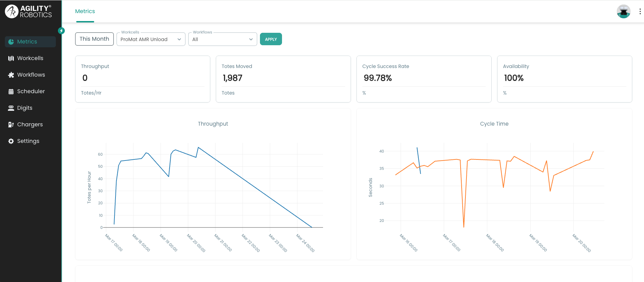Viewport: 644px width, 282px height.
Task: Expand the Workflows All dropdown
Action: click(222, 39)
